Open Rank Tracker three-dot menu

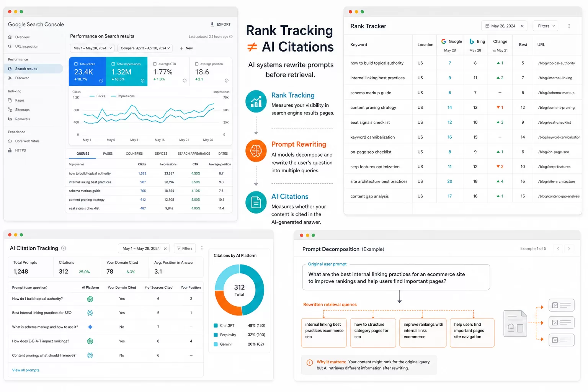click(x=569, y=26)
